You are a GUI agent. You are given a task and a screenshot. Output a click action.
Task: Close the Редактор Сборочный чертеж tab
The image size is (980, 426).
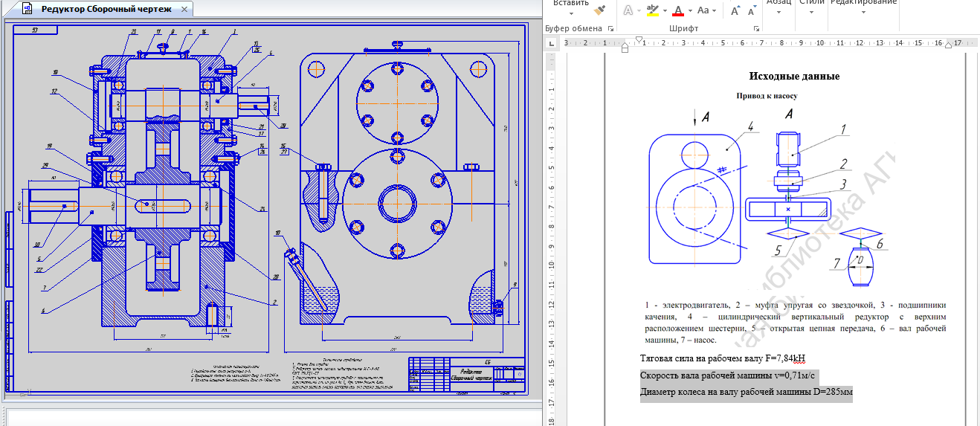[x=184, y=10]
